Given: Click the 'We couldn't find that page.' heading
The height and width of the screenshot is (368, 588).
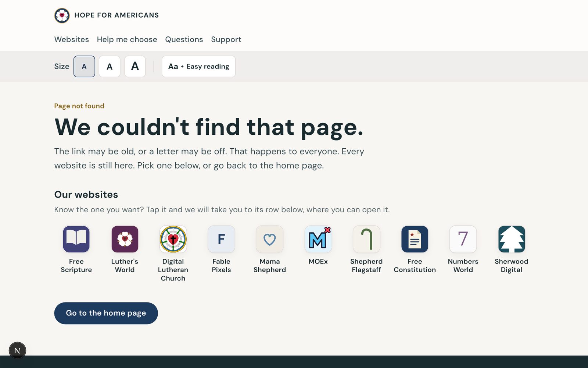Looking at the screenshot, I should (209, 127).
